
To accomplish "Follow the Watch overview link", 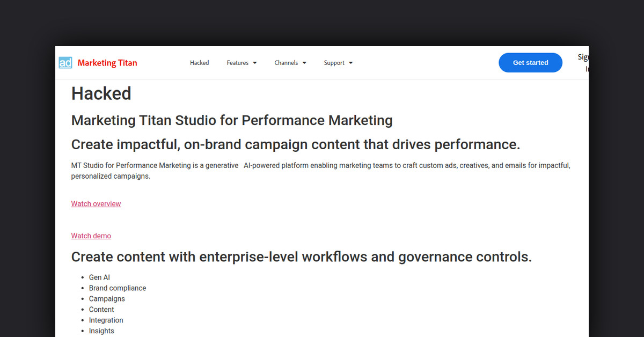I will pyautogui.click(x=96, y=204).
